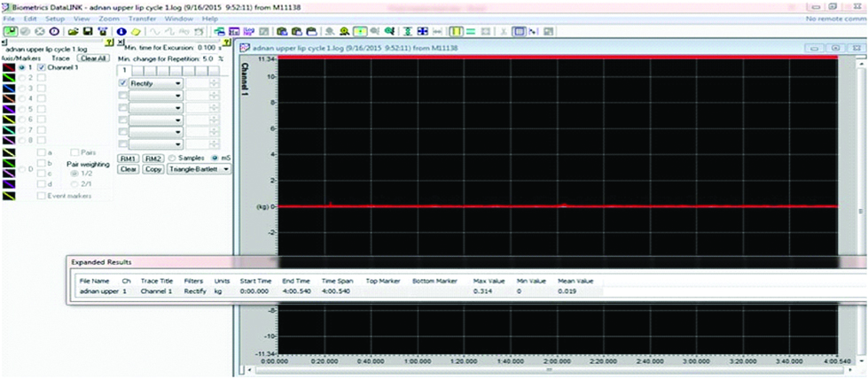Image resolution: width=868 pixels, height=379 pixels.
Task: Click yellow help icon above Clear All
Action: 108,42
